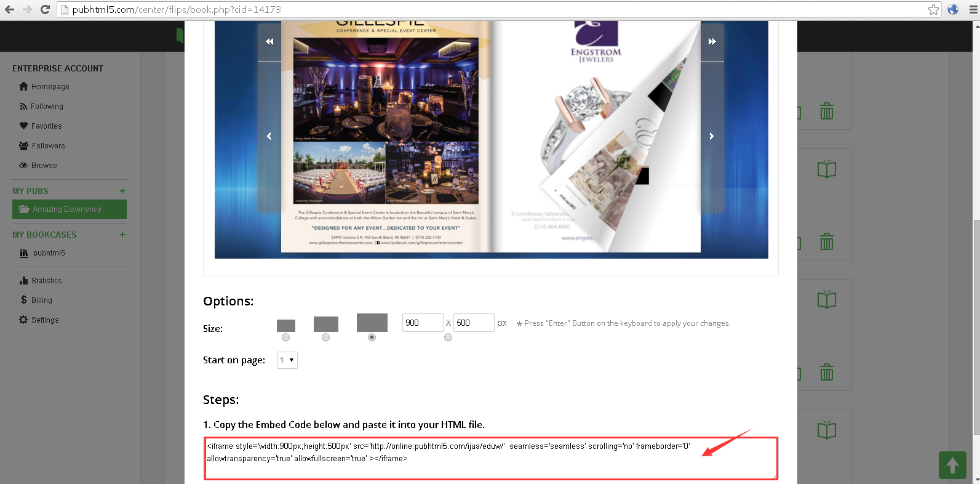This screenshot has width=980, height=484.
Task: Select the large embed size radio button
Action: [x=372, y=337]
